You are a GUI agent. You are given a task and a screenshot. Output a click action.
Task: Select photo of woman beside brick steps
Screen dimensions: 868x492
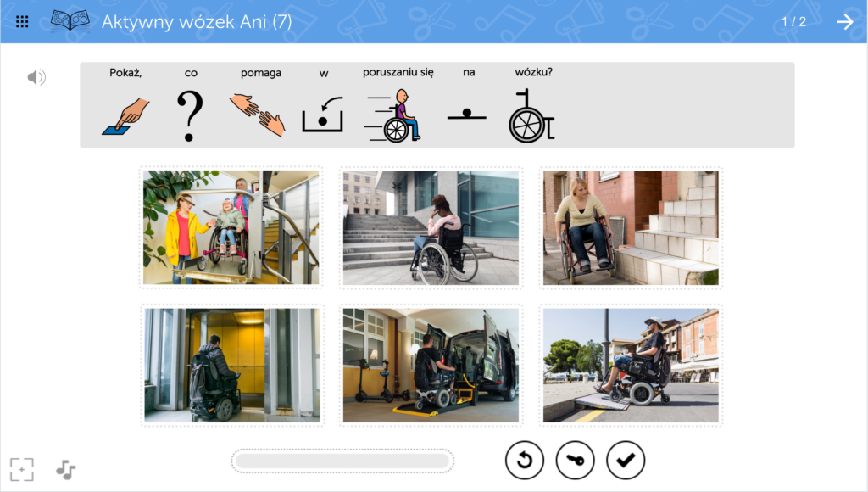(x=631, y=227)
